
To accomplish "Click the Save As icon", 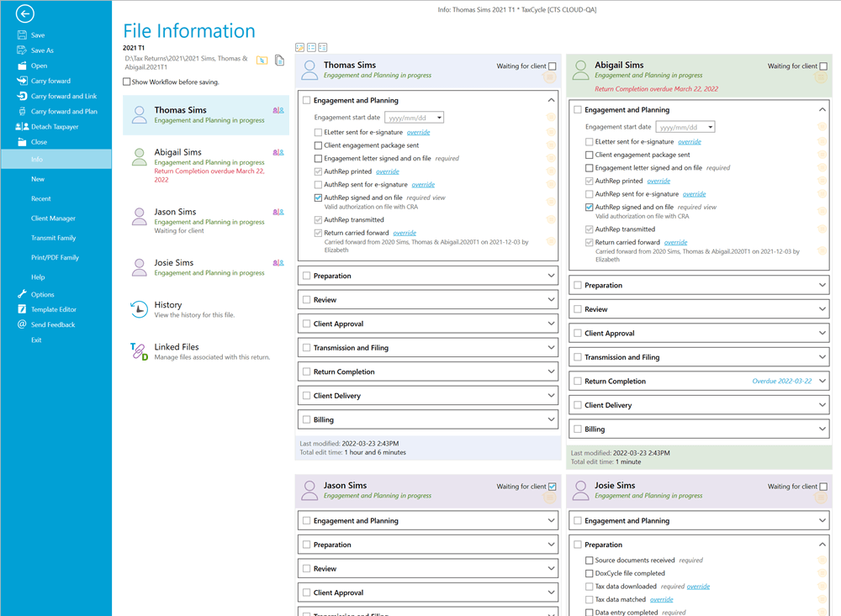I will pos(22,50).
